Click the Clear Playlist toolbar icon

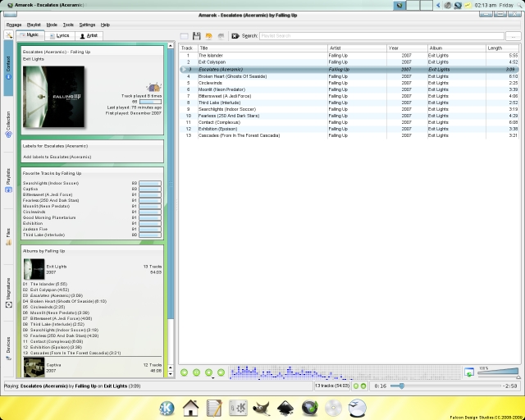click(184, 36)
